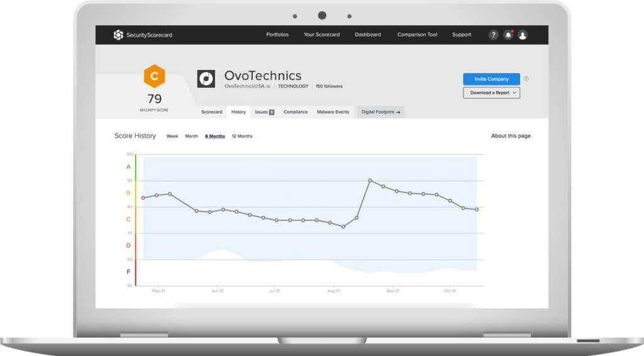This screenshot has height=356, width=644.
Task: Open Your Scorecard in the top navigation
Action: coord(321,35)
